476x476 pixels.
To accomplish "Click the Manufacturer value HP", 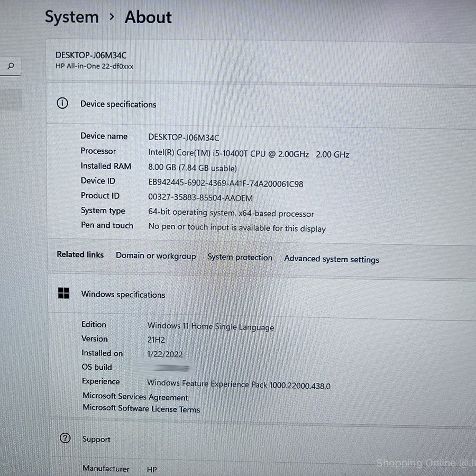I will click(x=152, y=470).
